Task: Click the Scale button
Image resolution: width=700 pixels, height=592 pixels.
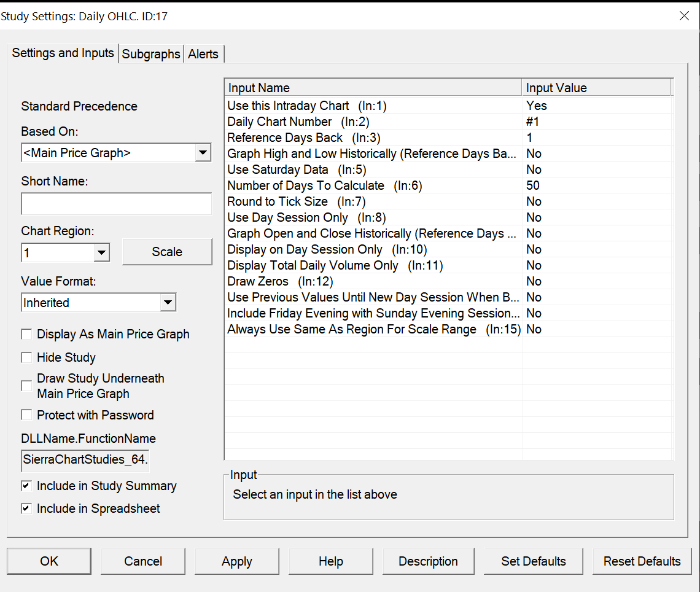Action: [x=167, y=252]
